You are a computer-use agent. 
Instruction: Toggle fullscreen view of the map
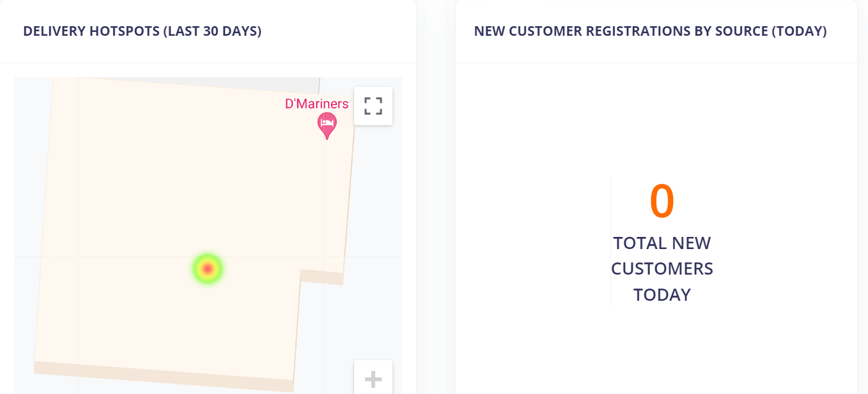coord(373,106)
